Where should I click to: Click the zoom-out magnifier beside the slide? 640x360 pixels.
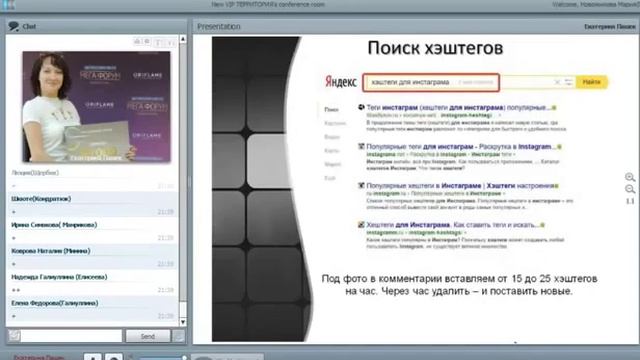[630, 189]
